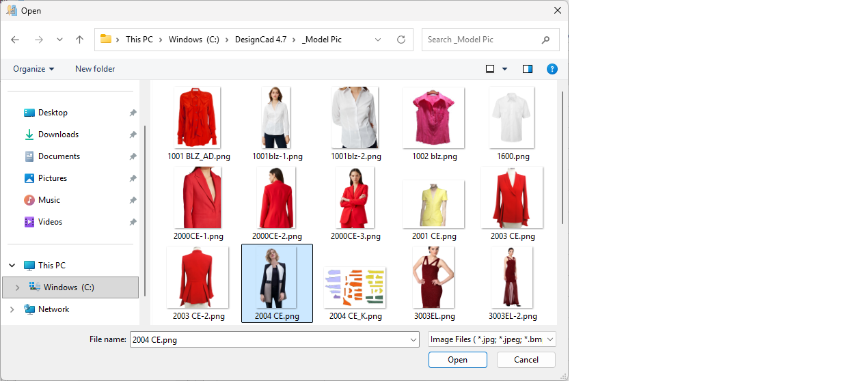Image resolution: width=868 pixels, height=381 pixels.
Task: Collapse the This PC tree node
Action: [12, 266]
